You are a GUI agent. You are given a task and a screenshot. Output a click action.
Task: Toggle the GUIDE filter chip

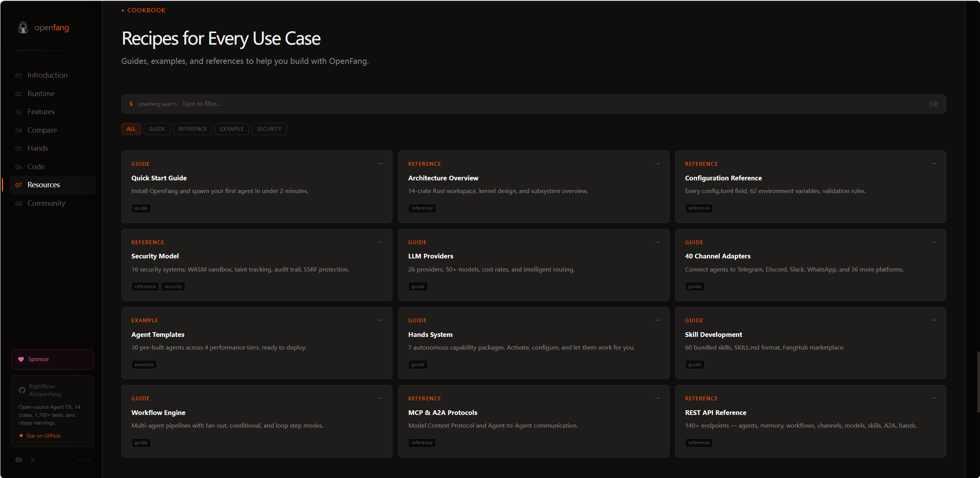point(157,129)
